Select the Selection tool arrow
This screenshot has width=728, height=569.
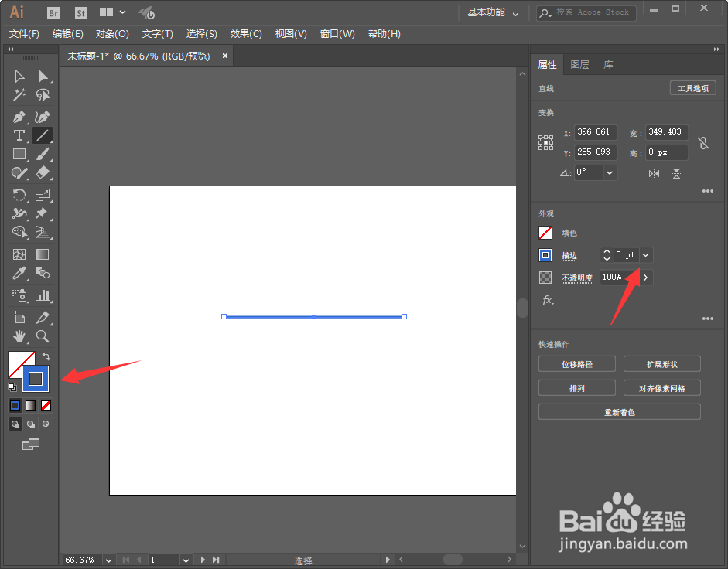tap(19, 76)
